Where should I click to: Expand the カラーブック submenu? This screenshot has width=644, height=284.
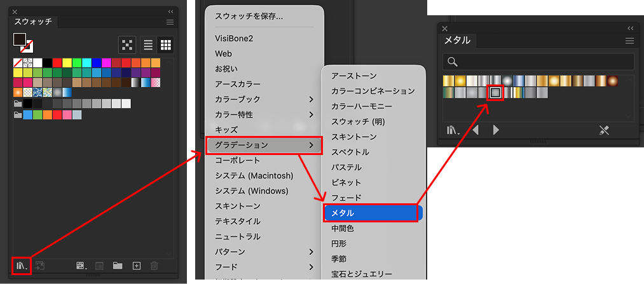[x=264, y=99]
